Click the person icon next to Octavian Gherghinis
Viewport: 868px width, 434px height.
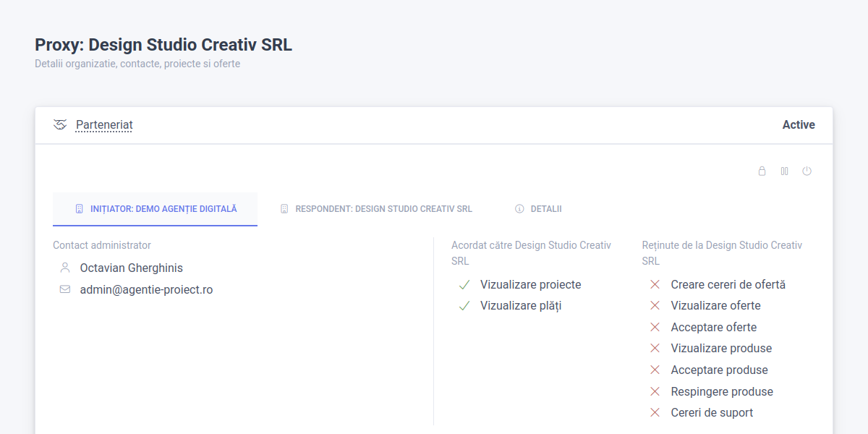[65, 268]
